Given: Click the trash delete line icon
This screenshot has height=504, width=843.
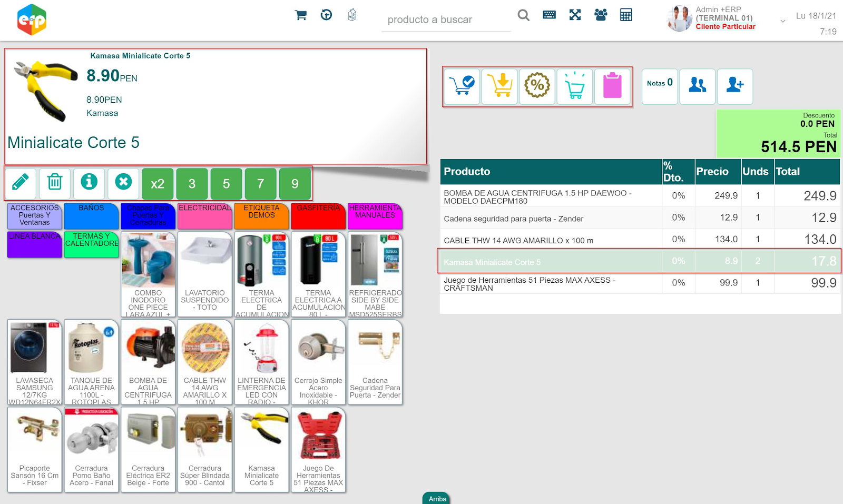Looking at the screenshot, I should click(x=55, y=183).
